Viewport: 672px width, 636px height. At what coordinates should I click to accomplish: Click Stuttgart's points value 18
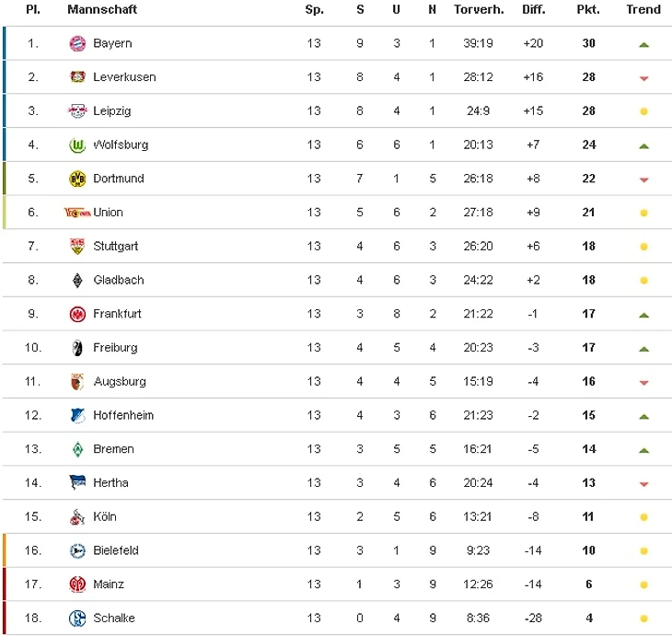click(x=588, y=247)
